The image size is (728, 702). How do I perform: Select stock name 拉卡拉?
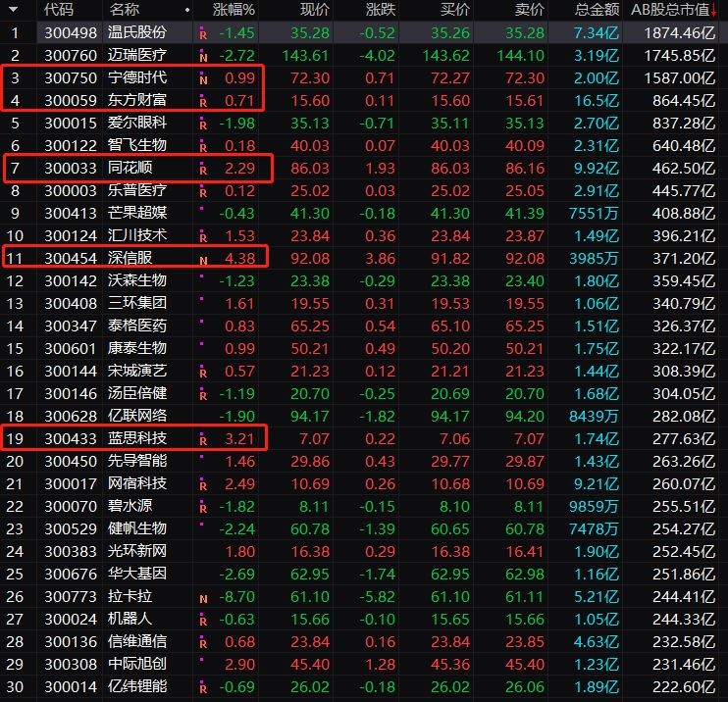click(x=130, y=597)
